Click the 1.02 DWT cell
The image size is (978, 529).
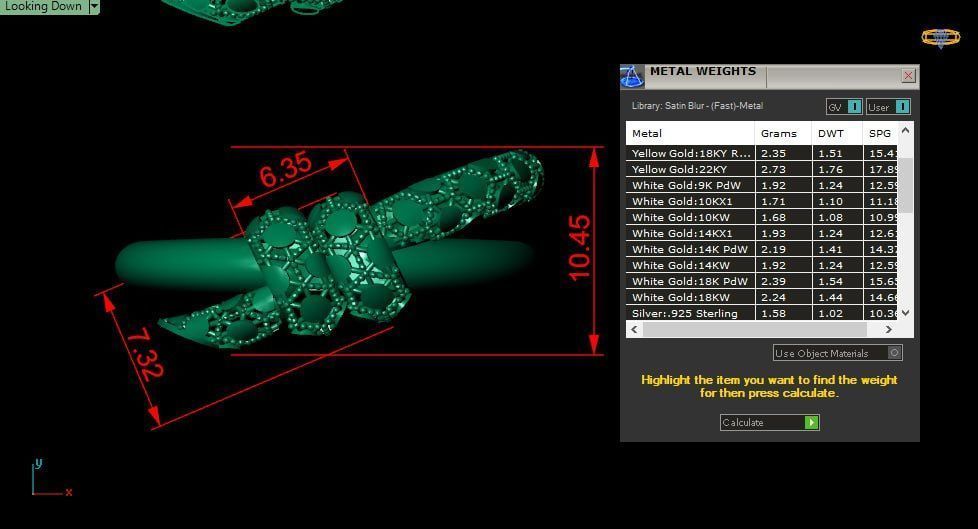(x=837, y=313)
